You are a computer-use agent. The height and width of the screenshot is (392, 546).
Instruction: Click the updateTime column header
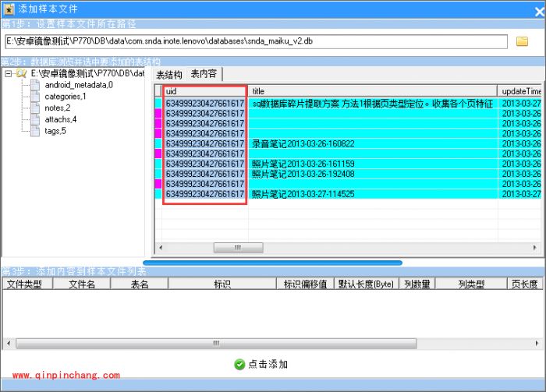[x=519, y=91]
